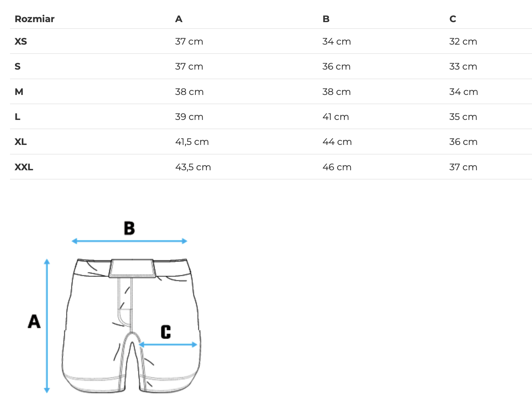Click the 41,5 cm measurement cell

coord(192,142)
